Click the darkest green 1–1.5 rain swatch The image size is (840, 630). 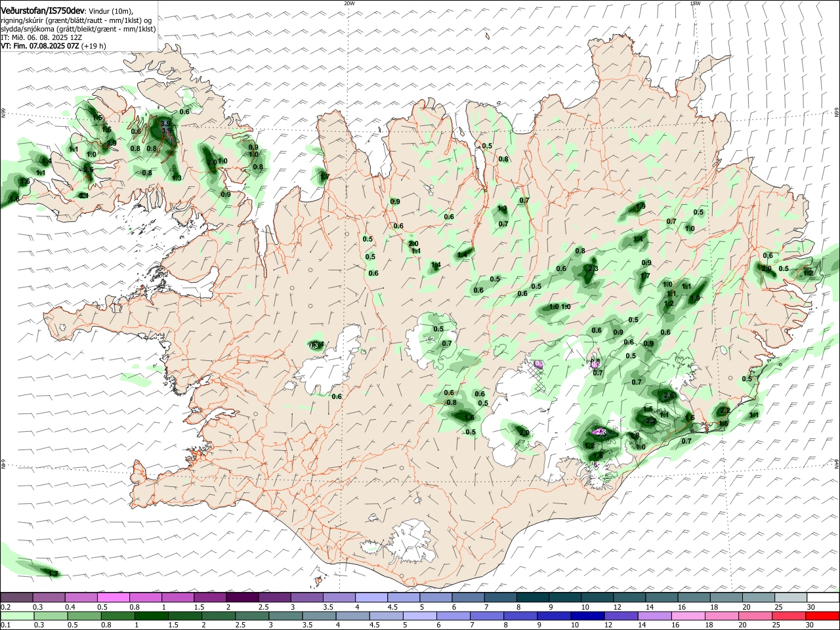coord(152,616)
